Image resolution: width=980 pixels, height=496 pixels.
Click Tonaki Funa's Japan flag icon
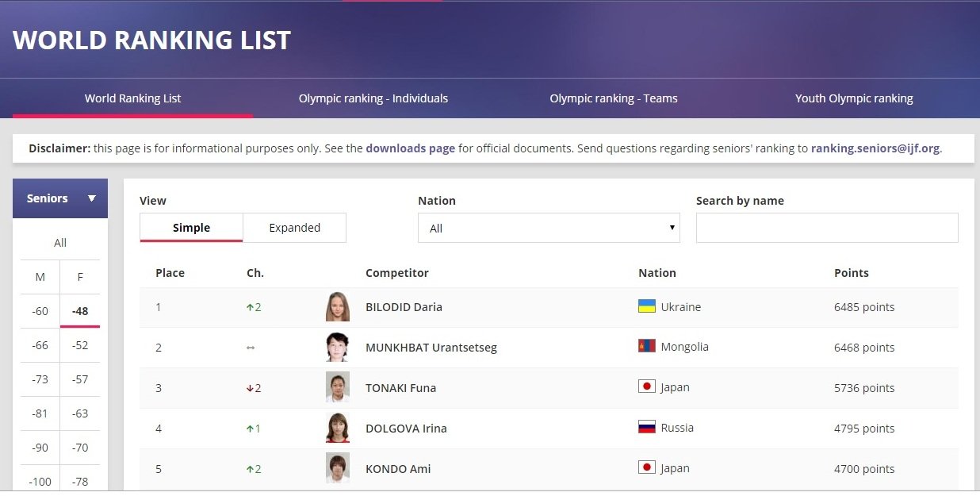pos(647,387)
